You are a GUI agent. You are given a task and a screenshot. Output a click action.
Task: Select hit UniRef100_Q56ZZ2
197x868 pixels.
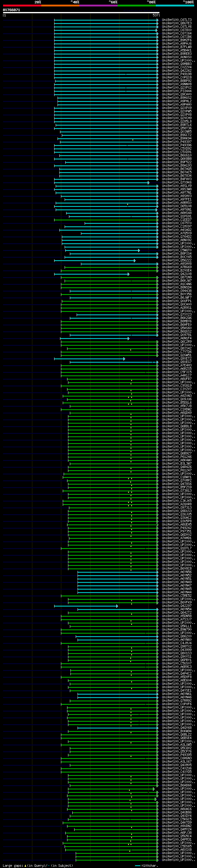pyautogui.click(x=177, y=260)
